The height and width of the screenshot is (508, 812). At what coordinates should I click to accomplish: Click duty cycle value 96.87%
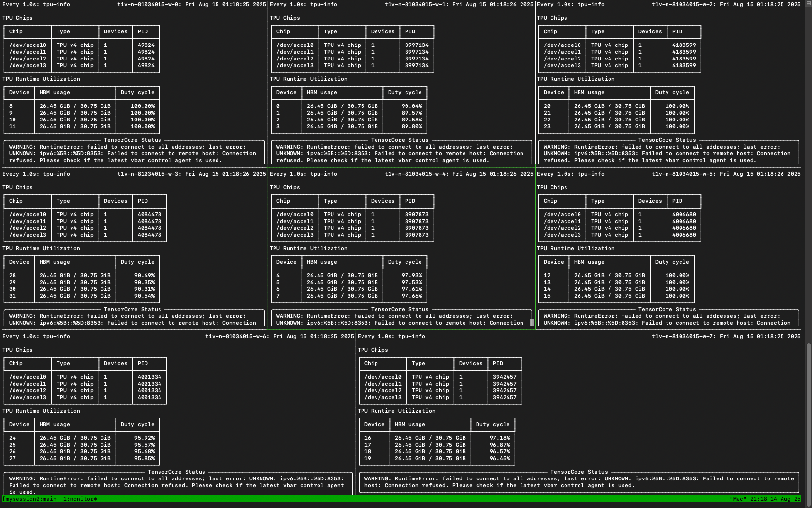coord(500,445)
